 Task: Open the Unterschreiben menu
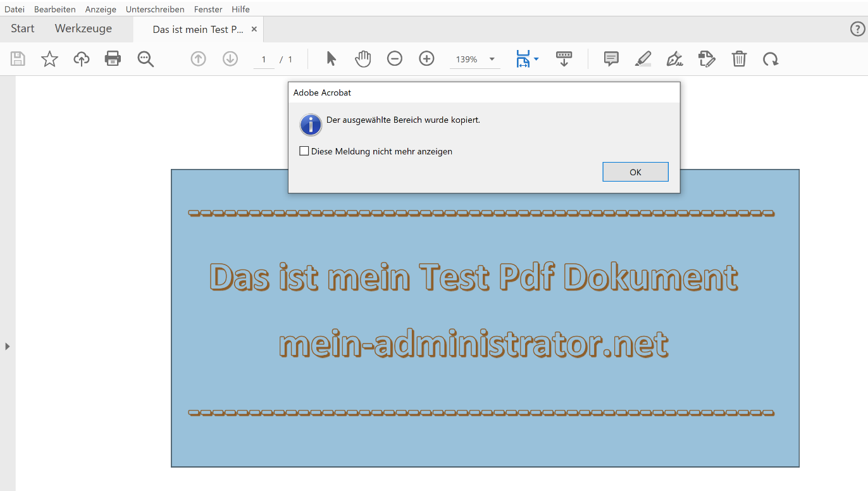click(x=155, y=9)
